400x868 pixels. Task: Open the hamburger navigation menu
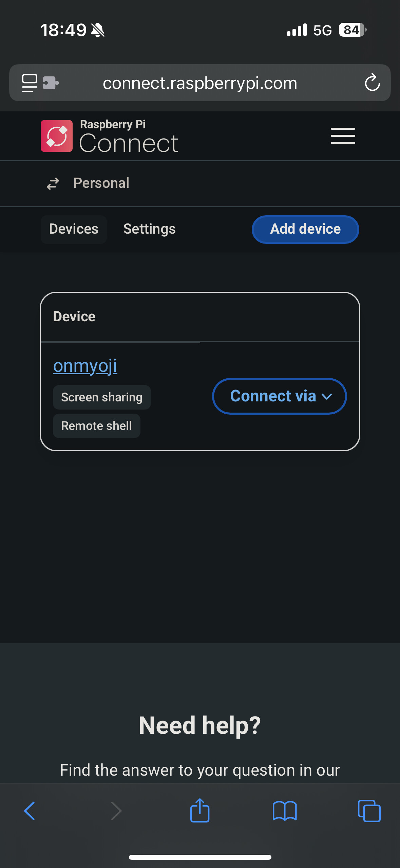point(343,136)
